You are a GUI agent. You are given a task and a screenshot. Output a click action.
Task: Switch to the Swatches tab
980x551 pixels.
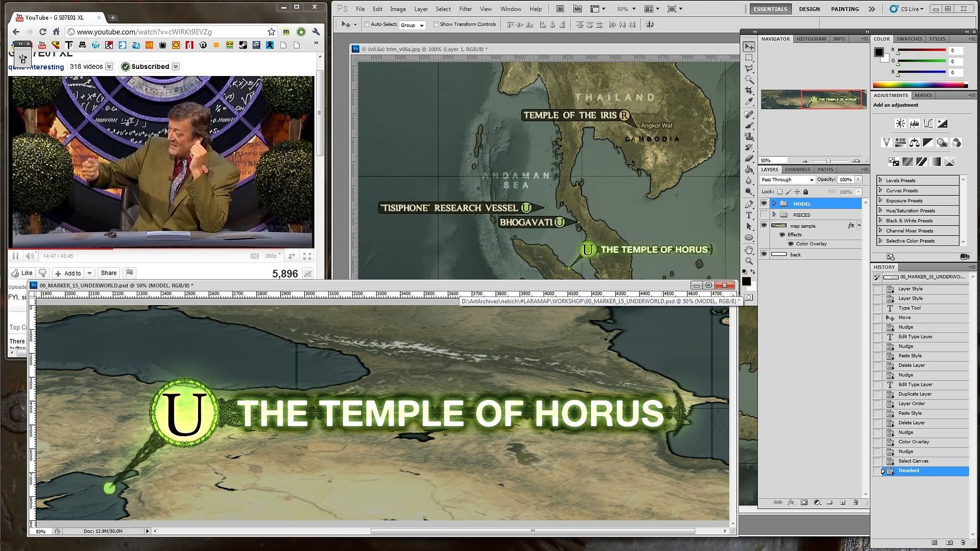(910, 39)
